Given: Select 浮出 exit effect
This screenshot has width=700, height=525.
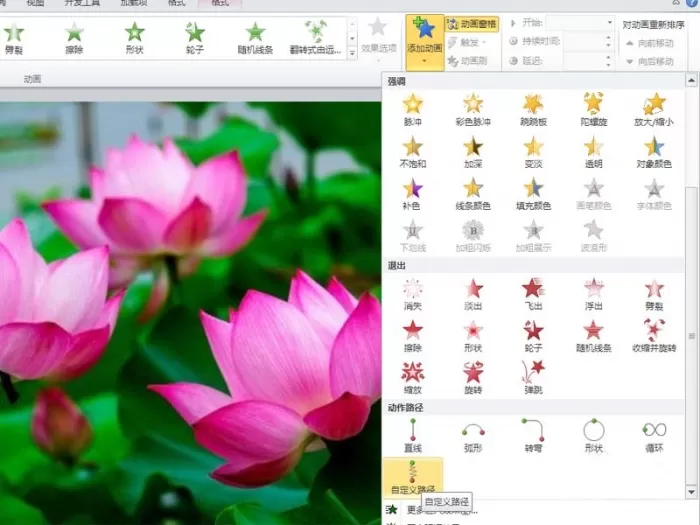Looking at the screenshot, I should click(x=593, y=294).
